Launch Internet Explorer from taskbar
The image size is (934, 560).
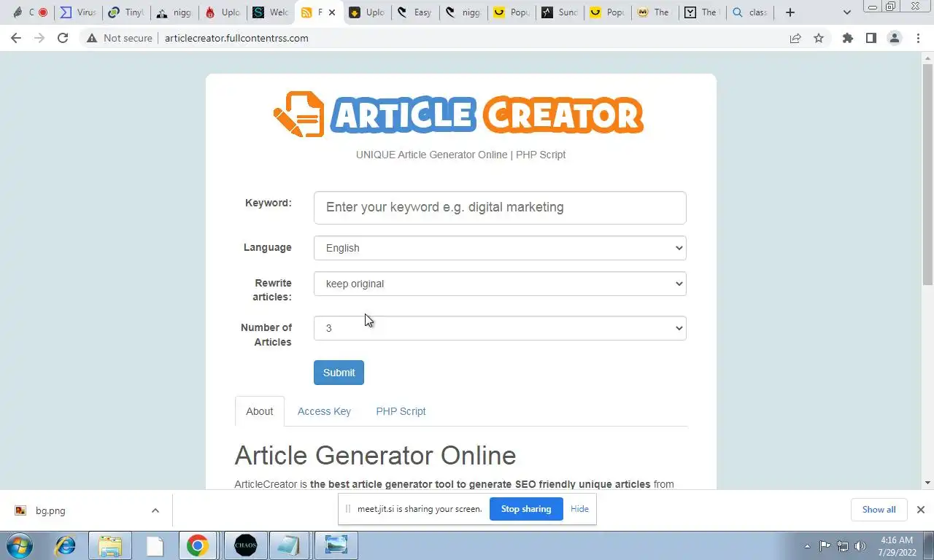pyautogui.click(x=66, y=545)
